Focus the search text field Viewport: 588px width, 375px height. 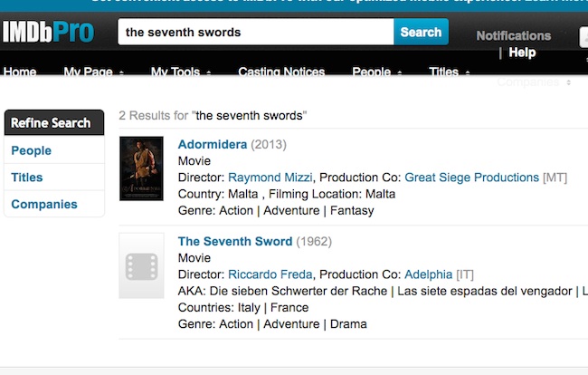coord(256,32)
